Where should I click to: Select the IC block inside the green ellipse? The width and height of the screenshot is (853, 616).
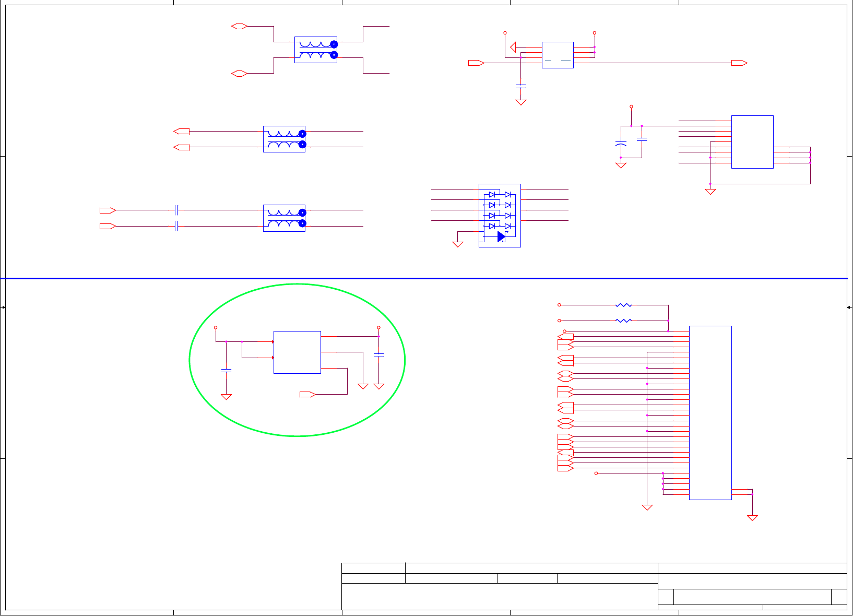[x=297, y=352]
